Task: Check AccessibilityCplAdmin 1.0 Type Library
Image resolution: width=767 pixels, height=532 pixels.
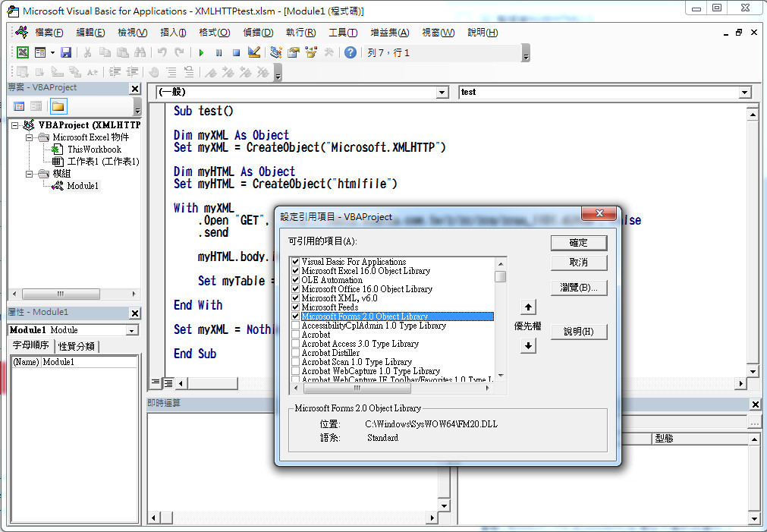Action: 295,326
